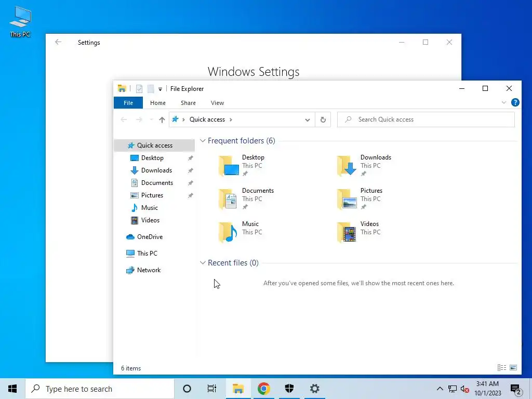Viewport: 532px width, 399px height.
Task: Select the Music folder icon in Frequent folders
Action: tap(228, 232)
